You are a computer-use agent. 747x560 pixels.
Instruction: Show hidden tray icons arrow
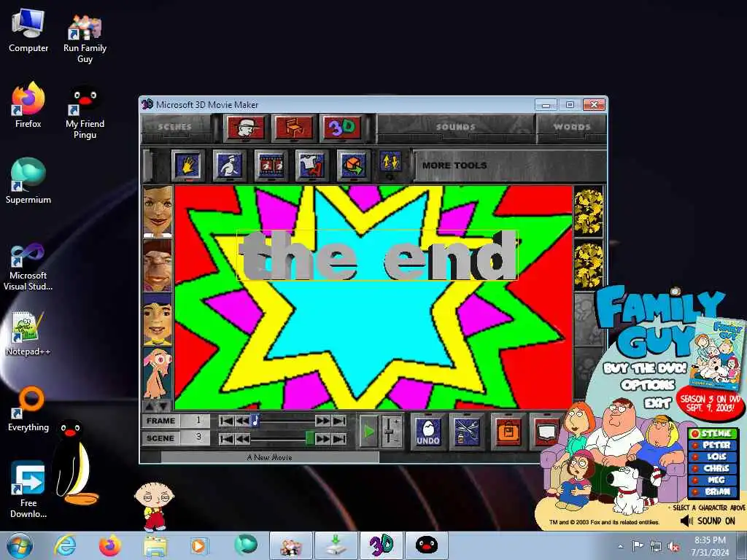(x=620, y=546)
